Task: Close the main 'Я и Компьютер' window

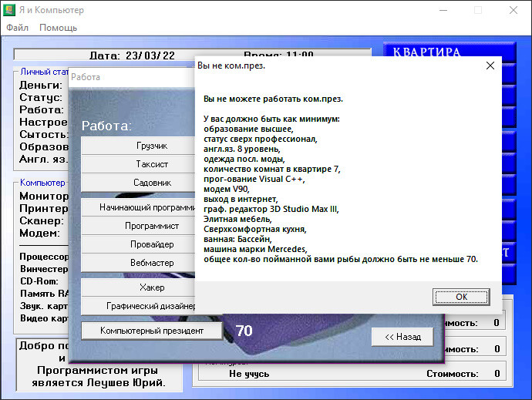Action: (513, 10)
